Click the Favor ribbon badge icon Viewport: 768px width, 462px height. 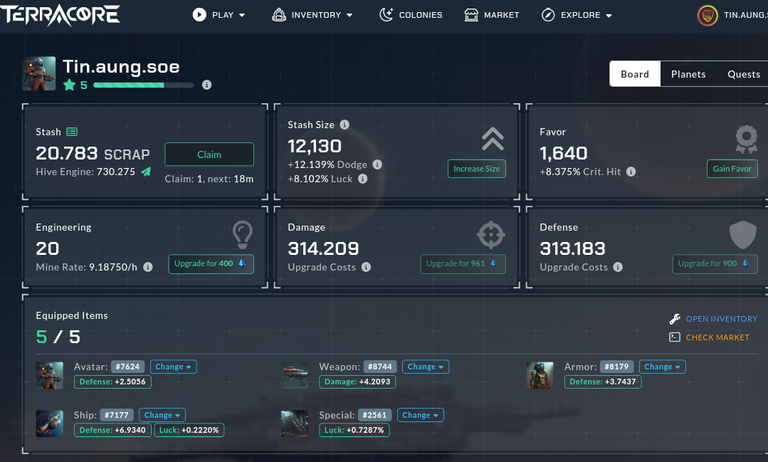click(x=746, y=139)
